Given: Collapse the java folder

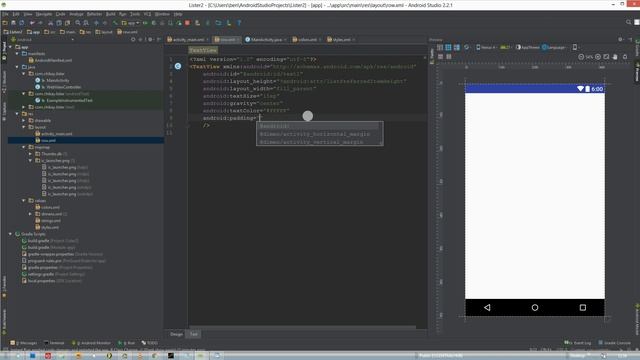Looking at the screenshot, I should (17, 67).
